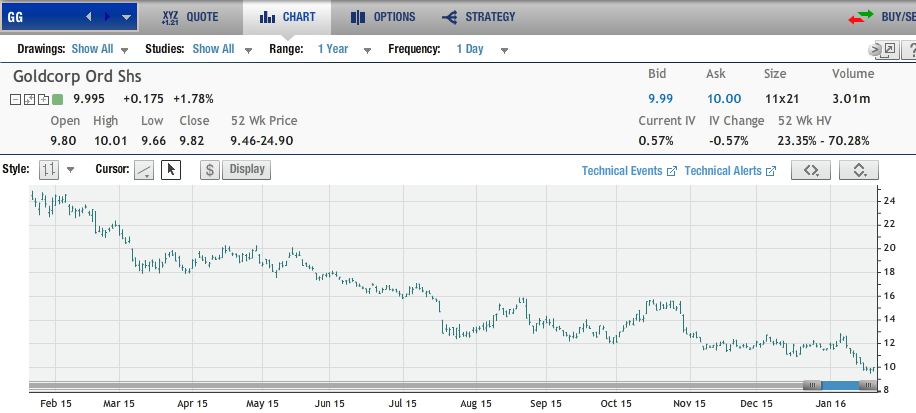Select the arrow pointer cursor tool
Image resolution: width=916 pixels, height=413 pixels.
click(x=170, y=170)
